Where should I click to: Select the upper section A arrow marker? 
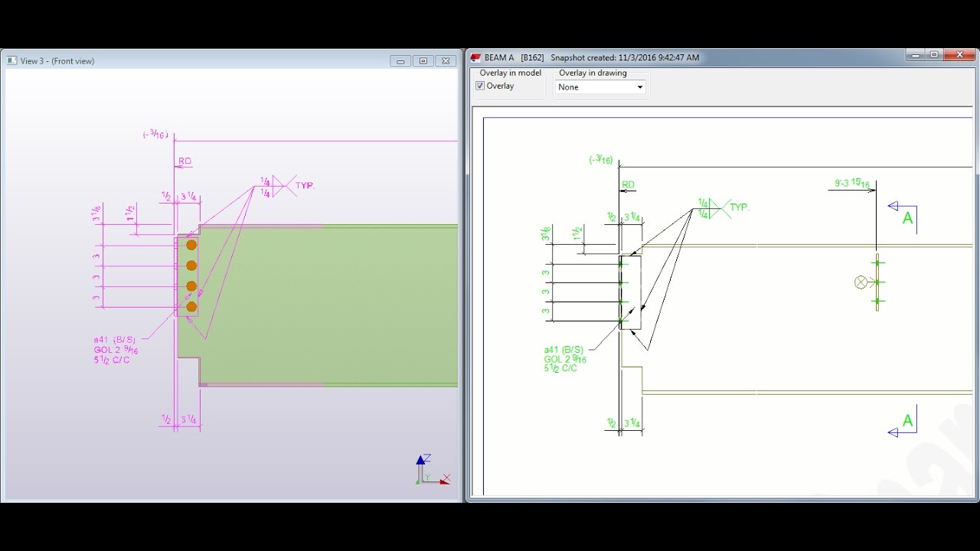(903, 217)
